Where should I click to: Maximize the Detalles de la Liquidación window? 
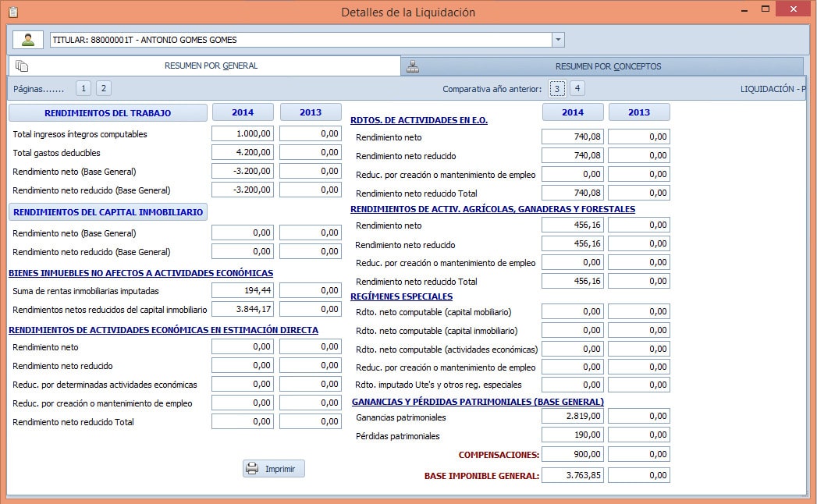pyautogui.click(x=765, y=9)
